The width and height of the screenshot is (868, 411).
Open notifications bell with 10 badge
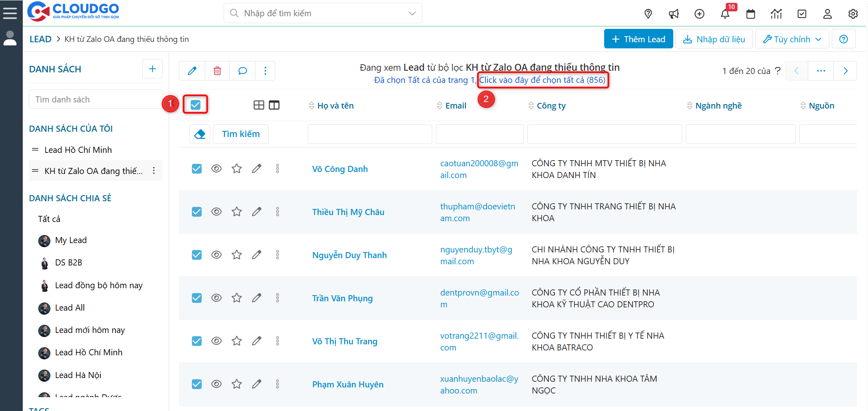click(725, 14)
